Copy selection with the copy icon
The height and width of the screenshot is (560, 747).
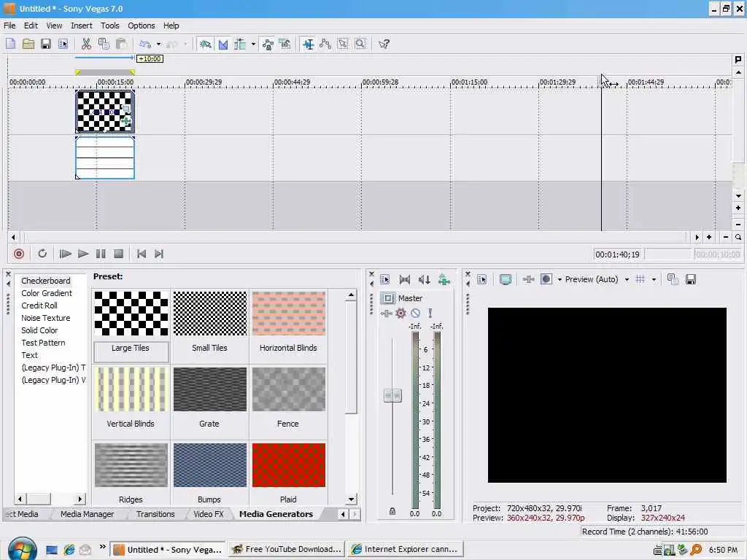tap(104, 44)
